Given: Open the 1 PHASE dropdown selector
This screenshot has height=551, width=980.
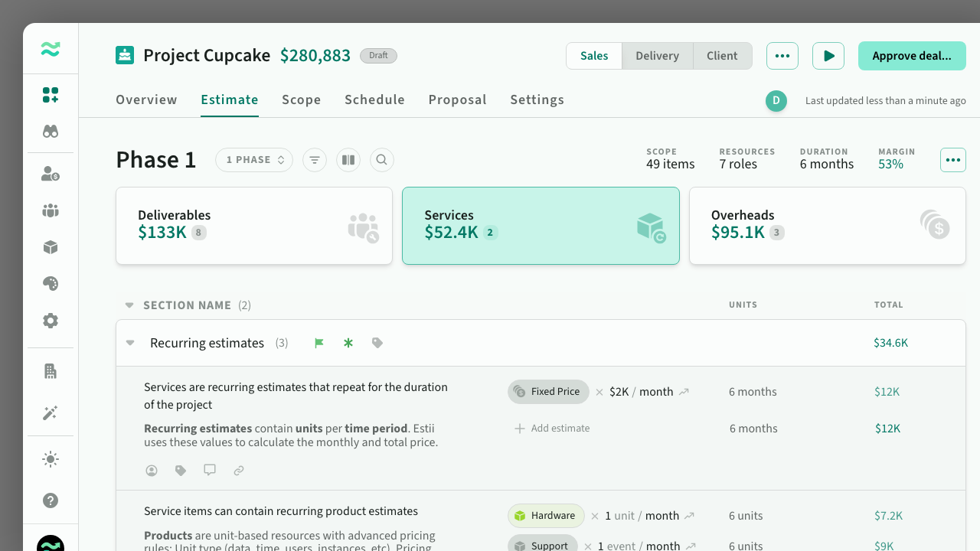Looking at the screenshot, I should pyautogui.click(x=254, y=160).
